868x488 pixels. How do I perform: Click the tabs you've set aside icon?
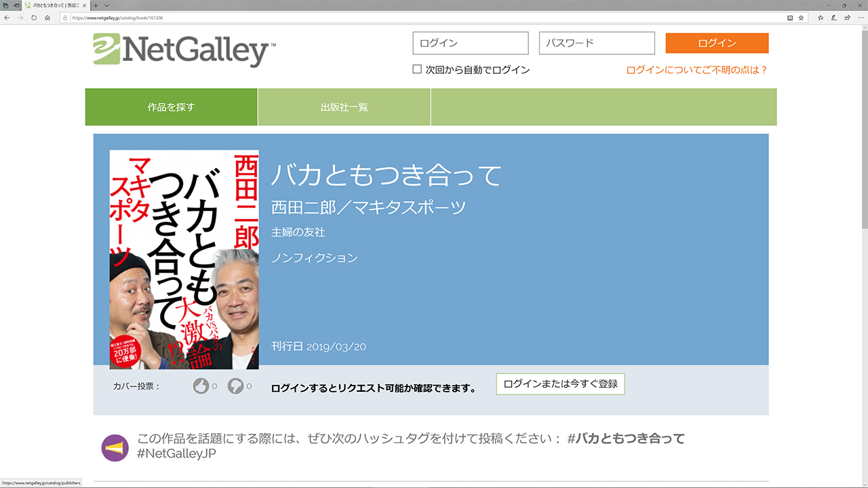tap(5, 5)
